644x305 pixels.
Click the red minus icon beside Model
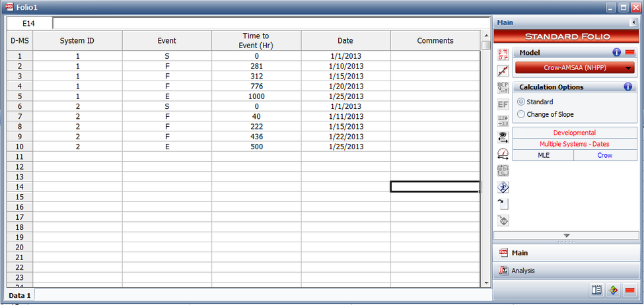point(629,53)
